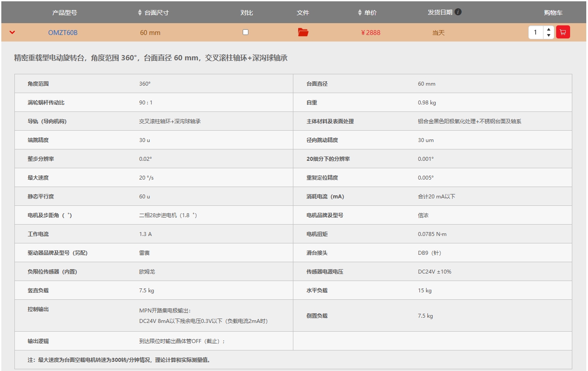Collapse the OMZT60B row details chevron
This screenshot has width=588, height=371.
(x=12, y=32)
